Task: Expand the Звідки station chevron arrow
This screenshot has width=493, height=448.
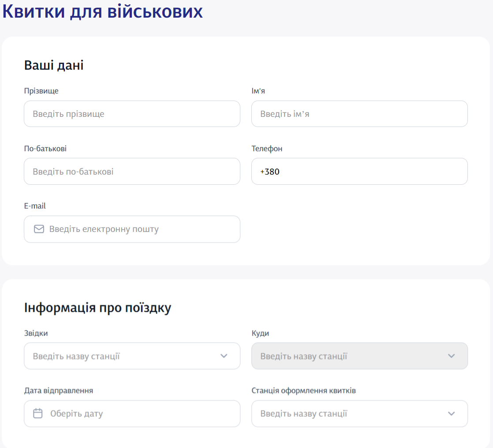Action: point(224,356)
